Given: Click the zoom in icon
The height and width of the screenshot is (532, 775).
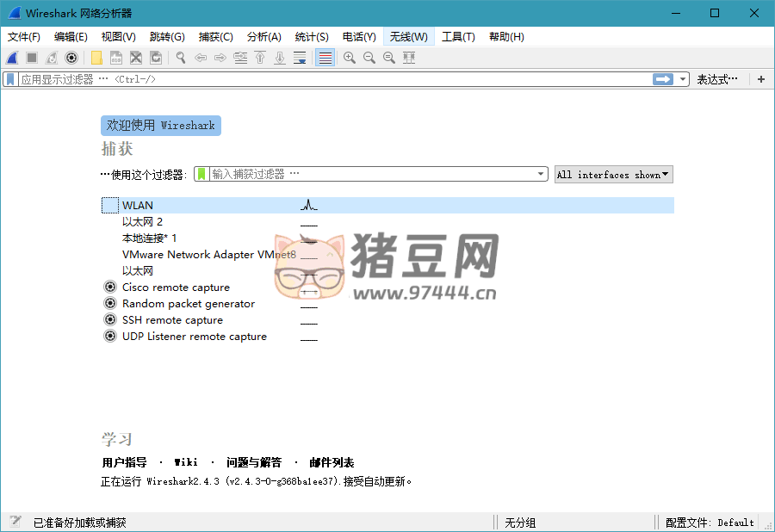Looking at the screenshot, I should pyautogui.click(x=349, y=58).
